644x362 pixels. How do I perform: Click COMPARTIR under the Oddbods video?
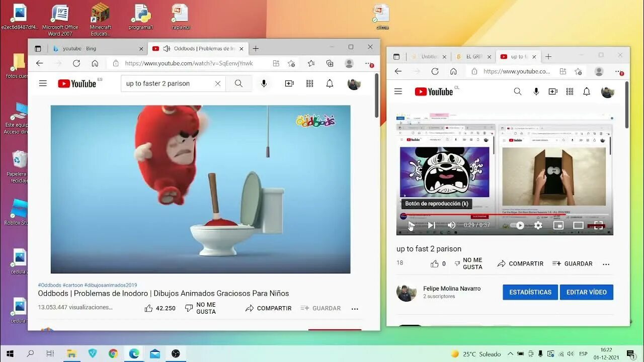pos(268,308)
